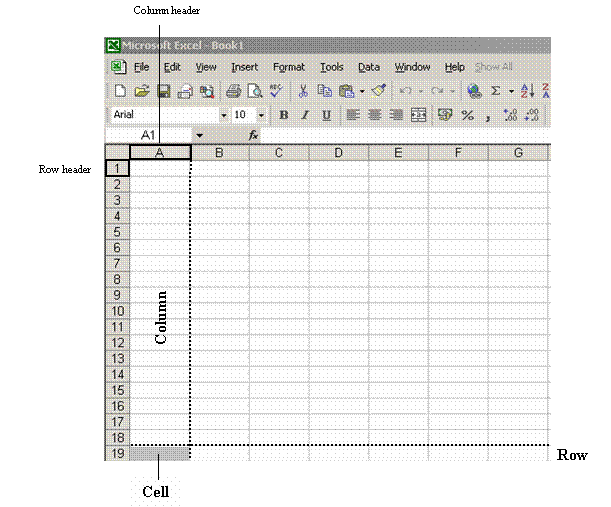The height and width of the screenshot is (507, 611).
Task: Open the Help menu
Action: 454,67
